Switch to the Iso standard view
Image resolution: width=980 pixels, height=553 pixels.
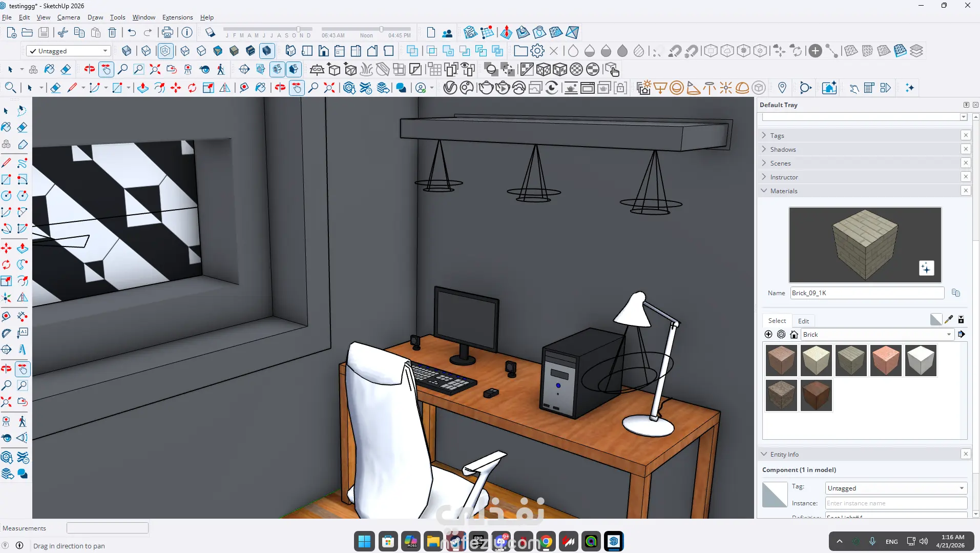point(290,51)
